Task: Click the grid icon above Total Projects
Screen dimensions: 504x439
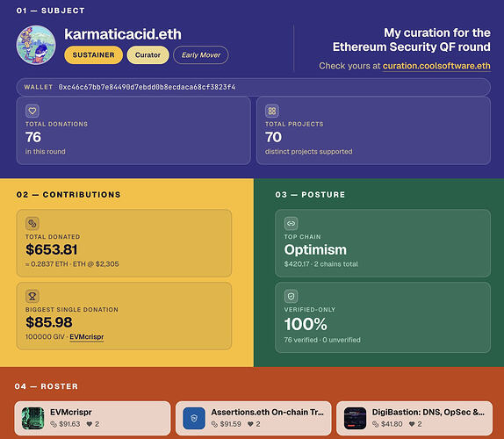Action: 272,111
